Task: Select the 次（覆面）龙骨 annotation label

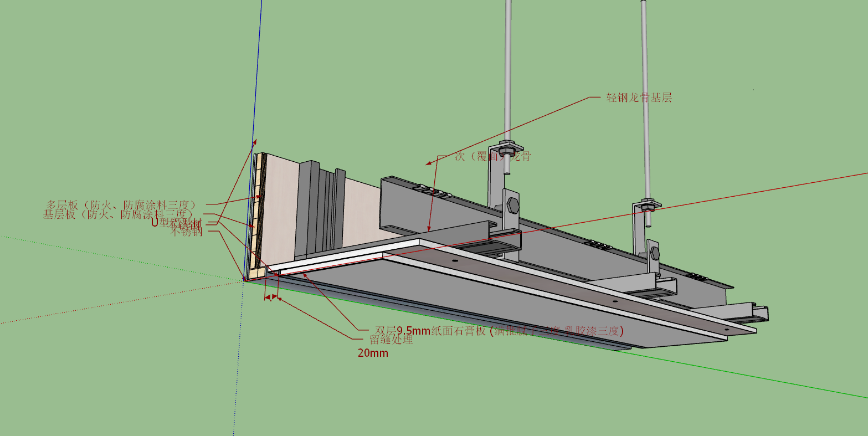Action: (493, 156)
